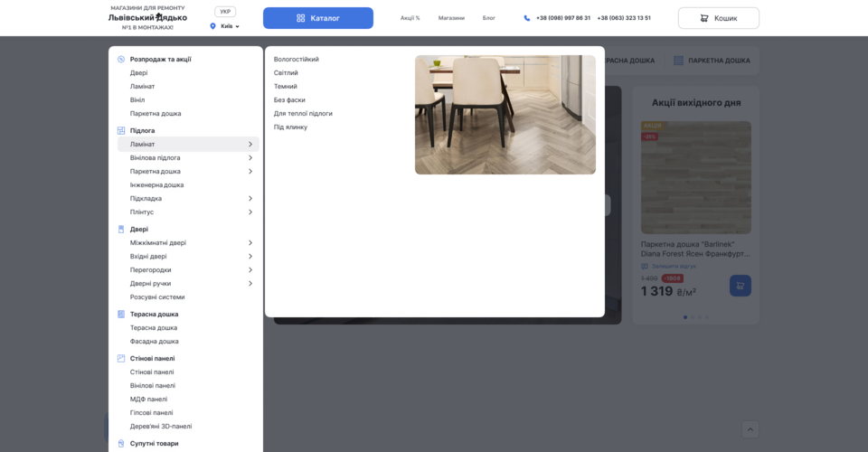The image size is (868, 452).
Task: Add Barlinek parquet to cart icon
Action: pyautogui.click(x=741, y=286)
